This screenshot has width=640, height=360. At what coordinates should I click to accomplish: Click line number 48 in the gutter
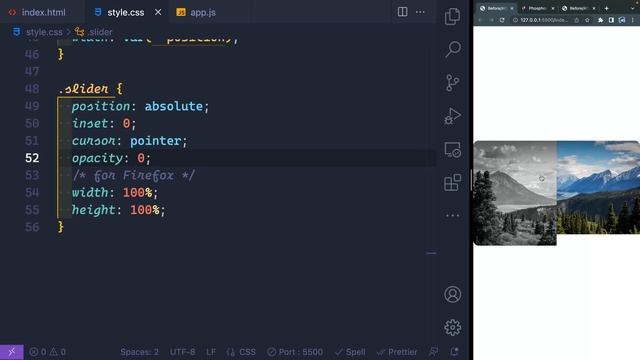pyautogui.click(x=32, y=89)
